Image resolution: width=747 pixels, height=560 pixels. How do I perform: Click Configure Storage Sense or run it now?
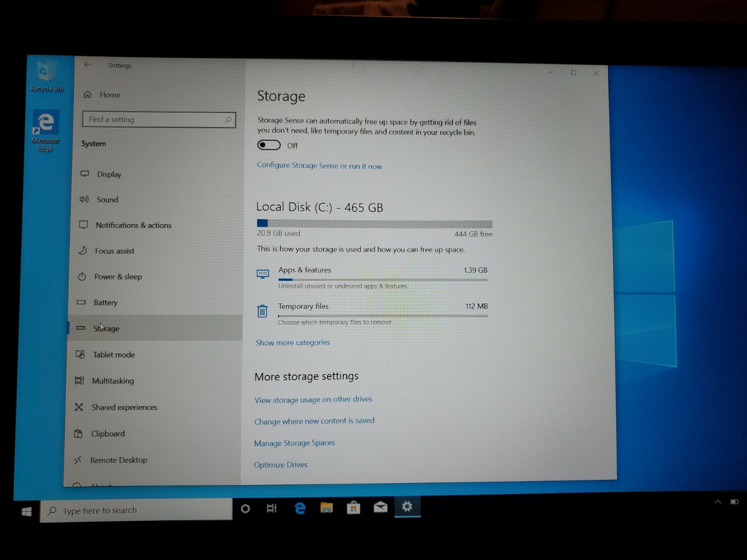coord(319,166)
